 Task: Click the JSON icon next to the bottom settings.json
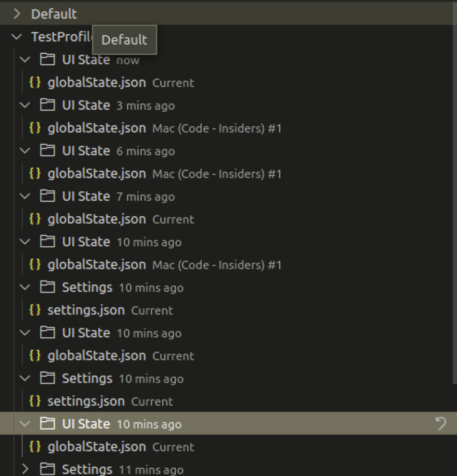[34, 401]
